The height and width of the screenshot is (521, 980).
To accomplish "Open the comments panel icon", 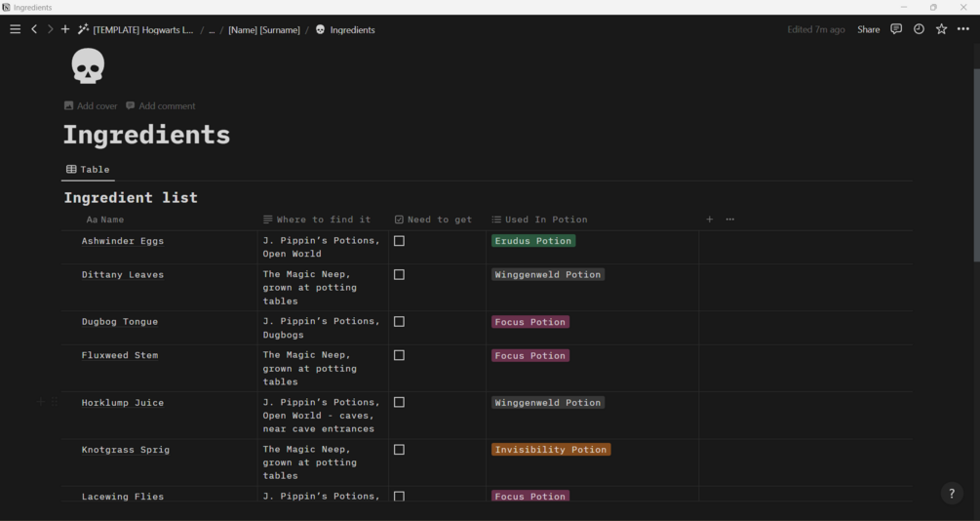I will click(896, 29).
